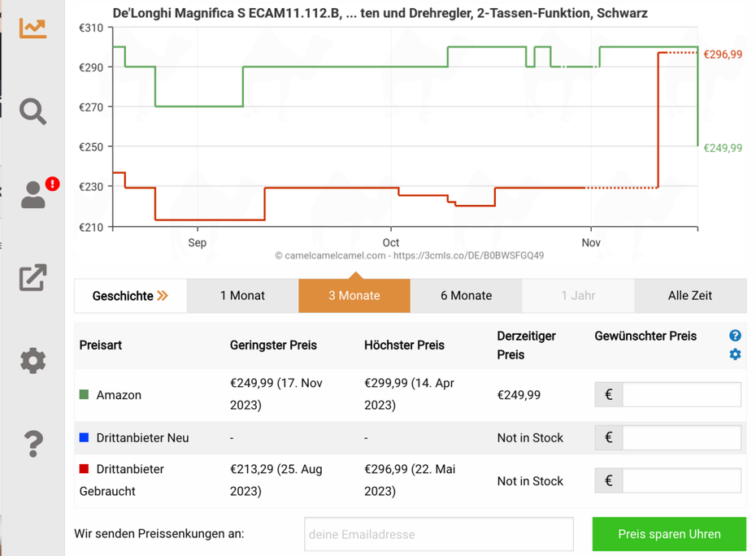The image size is (756, 556).
Task: Click the Höchster Preis column header
Action: pyautogui.click(x=404, y=345)
